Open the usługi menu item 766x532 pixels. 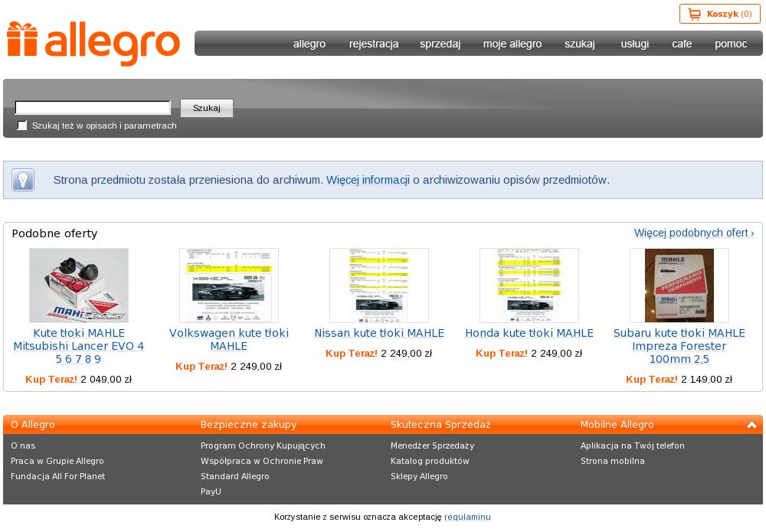point(634,44)
